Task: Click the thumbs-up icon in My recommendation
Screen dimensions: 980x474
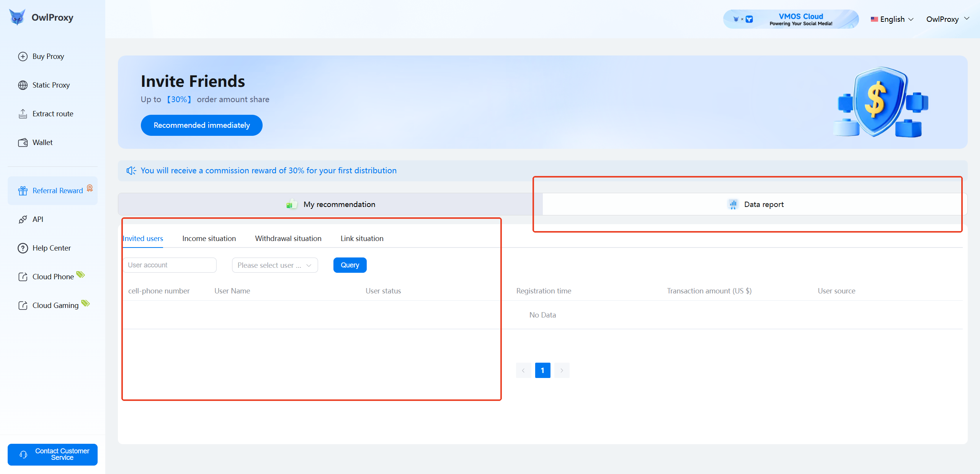Action: click(x=292, y=204)
